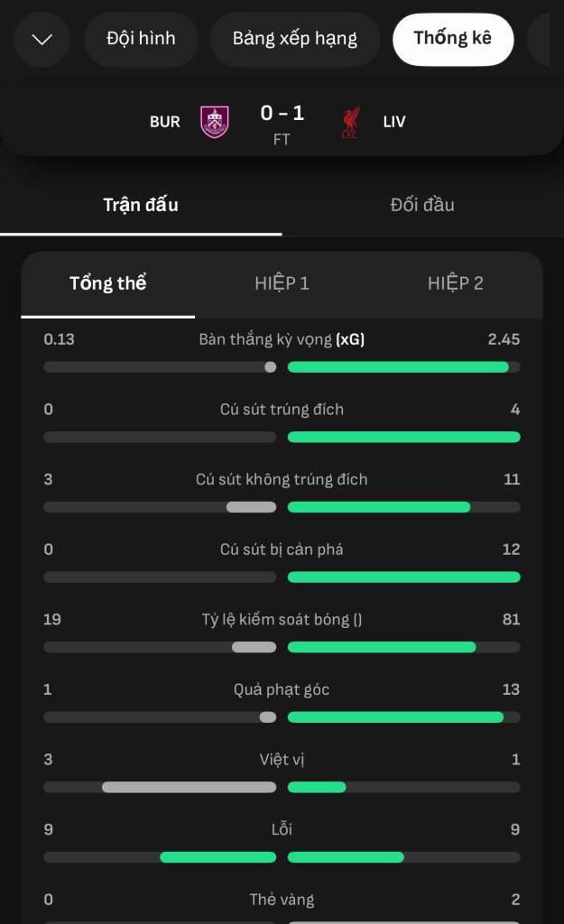Tap the Bàn thắng kỳ vọng (xG) label
Screen dimensions: 564x924
coord(282,339)
